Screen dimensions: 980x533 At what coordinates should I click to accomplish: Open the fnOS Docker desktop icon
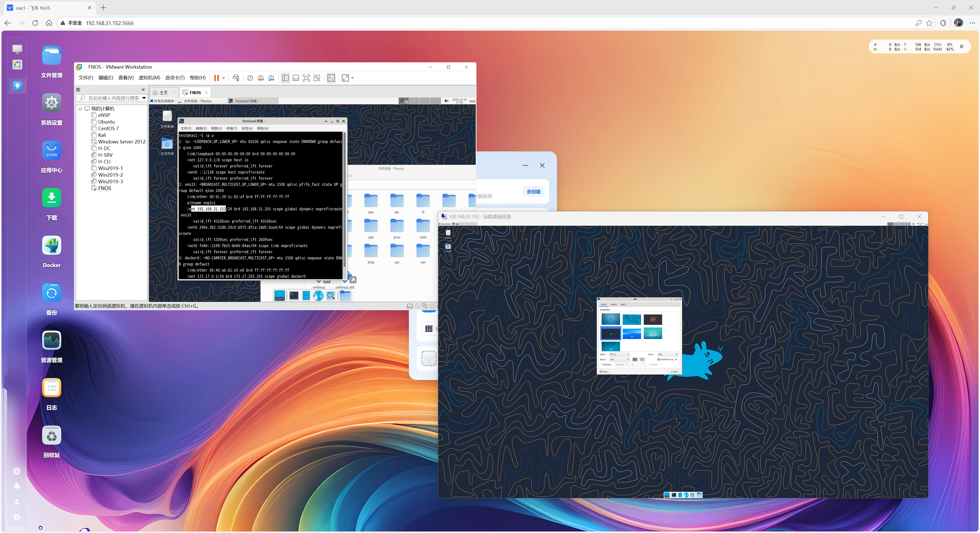51,246
